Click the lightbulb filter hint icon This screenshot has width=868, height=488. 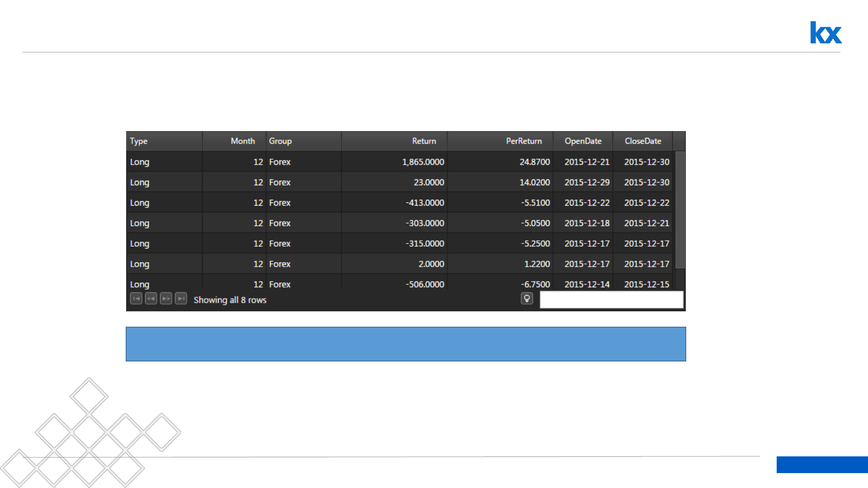tap(527, 299)
